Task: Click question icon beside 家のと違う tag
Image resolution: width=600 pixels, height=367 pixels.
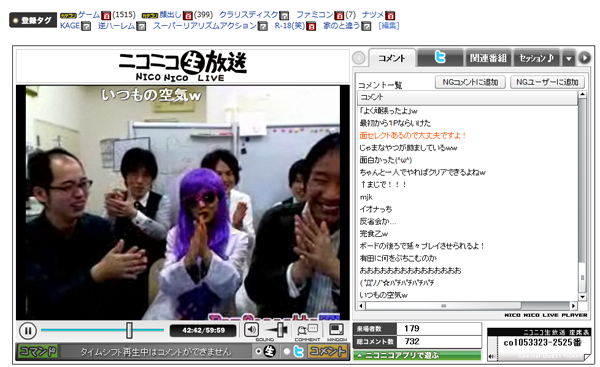Action: click(366, 26)
